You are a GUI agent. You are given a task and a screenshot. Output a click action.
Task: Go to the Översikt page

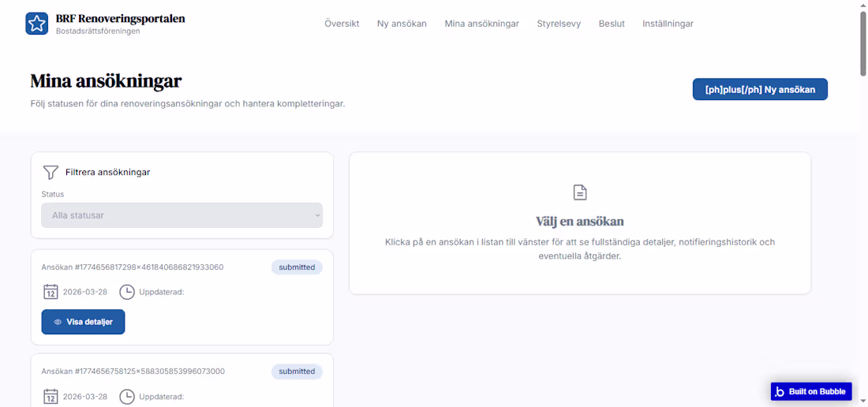pyautogui.click(x=342, y=24)
